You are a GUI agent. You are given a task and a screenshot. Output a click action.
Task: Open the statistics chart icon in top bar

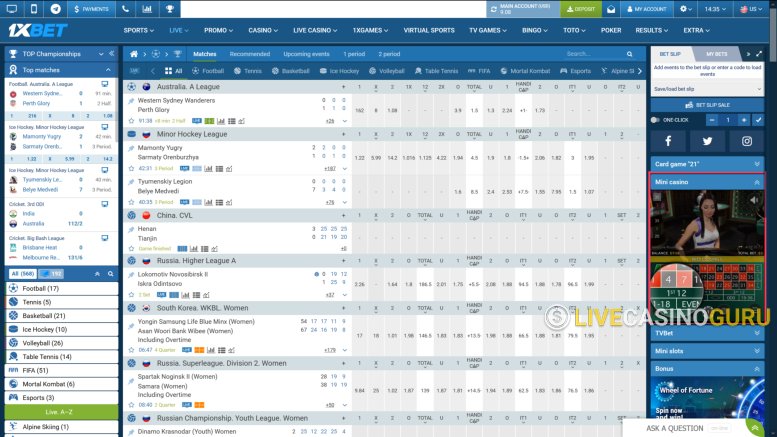[147, 9]
